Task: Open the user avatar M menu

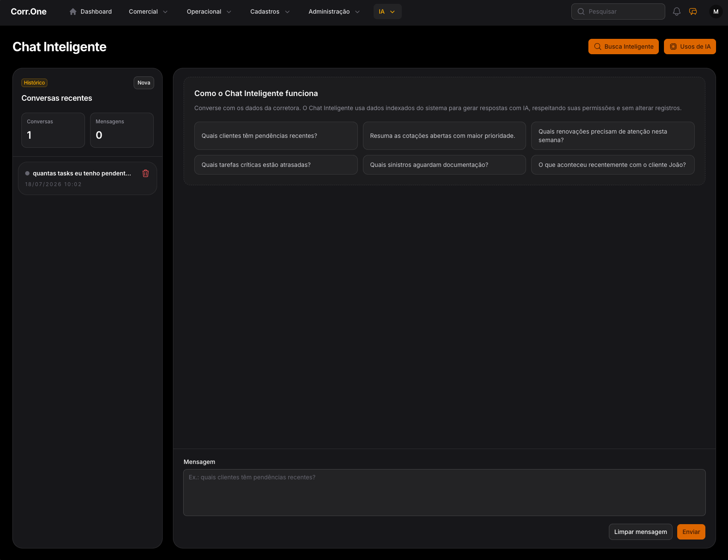Action: 716,12
